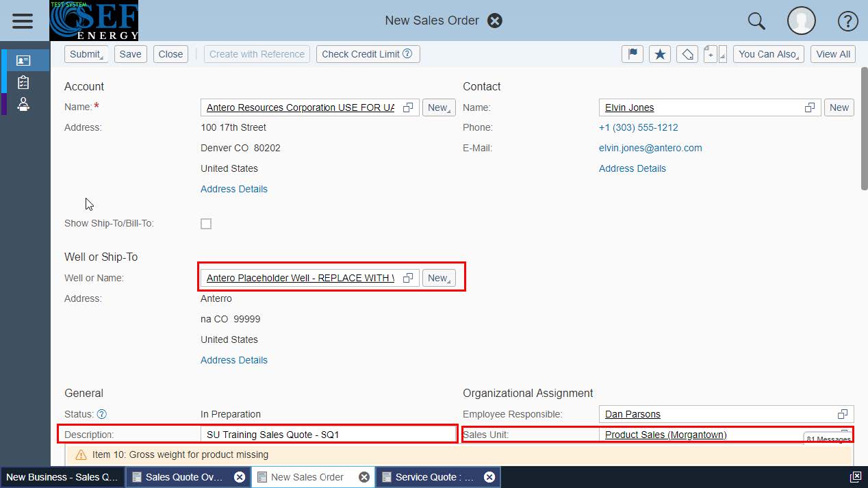868x488 pixels.
Task: Open the user profile avatar
Action: 802,21
